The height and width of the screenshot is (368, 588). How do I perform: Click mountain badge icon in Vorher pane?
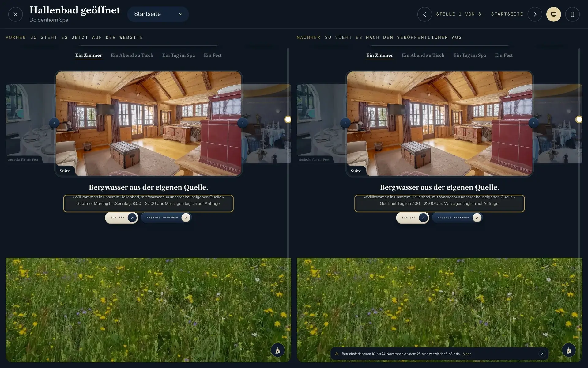tap(278, 350)
